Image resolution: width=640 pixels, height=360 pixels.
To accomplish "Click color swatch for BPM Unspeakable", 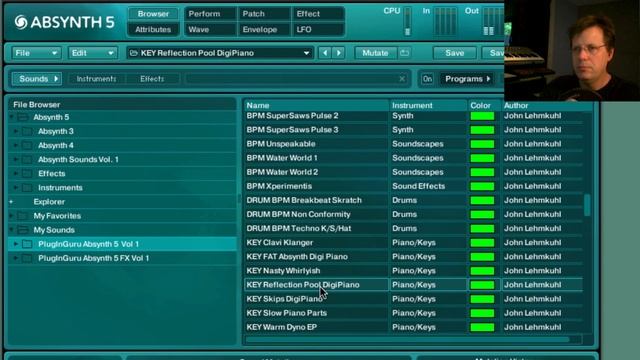I will (482, 144).
